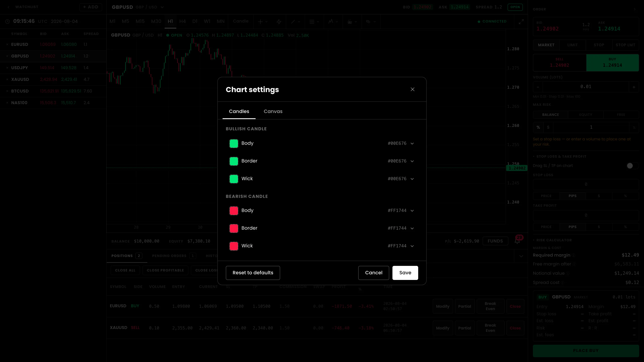
Task: Collapse the Watchlist panel with the back chevron
Action: pos(8,7)
